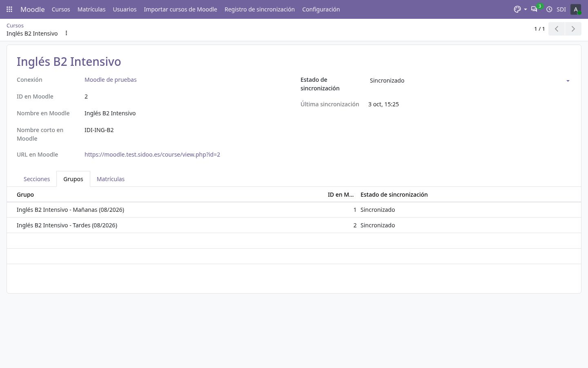Go to the previous record arrow
The image size is (588, 368).
(557, 29)
